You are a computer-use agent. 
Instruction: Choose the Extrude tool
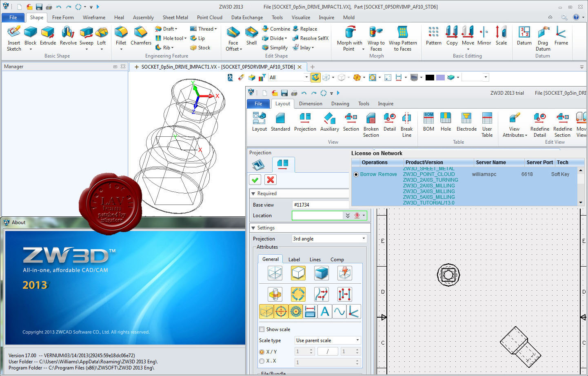tap(48, 35)
